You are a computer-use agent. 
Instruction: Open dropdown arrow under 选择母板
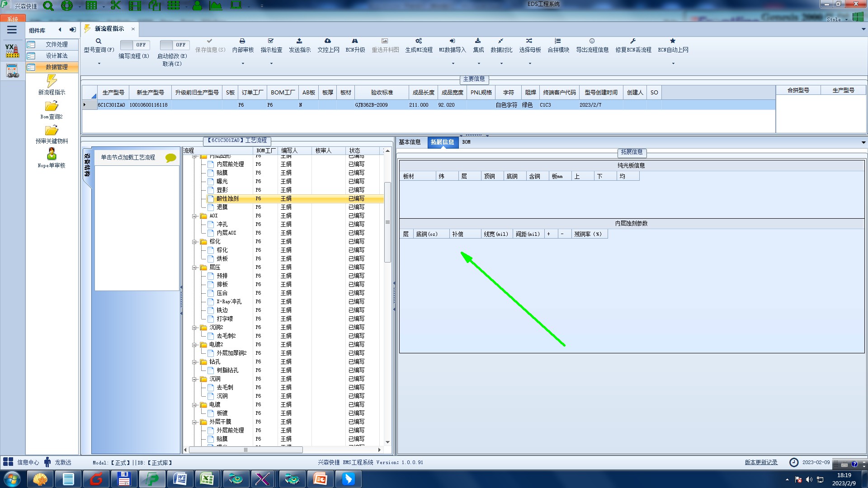click(530, 64)
